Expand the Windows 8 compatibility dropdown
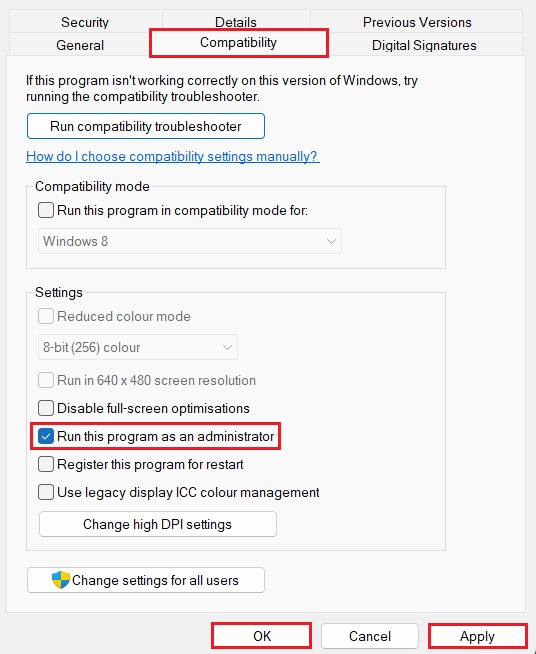536x654 pixels. click(190, 241)
